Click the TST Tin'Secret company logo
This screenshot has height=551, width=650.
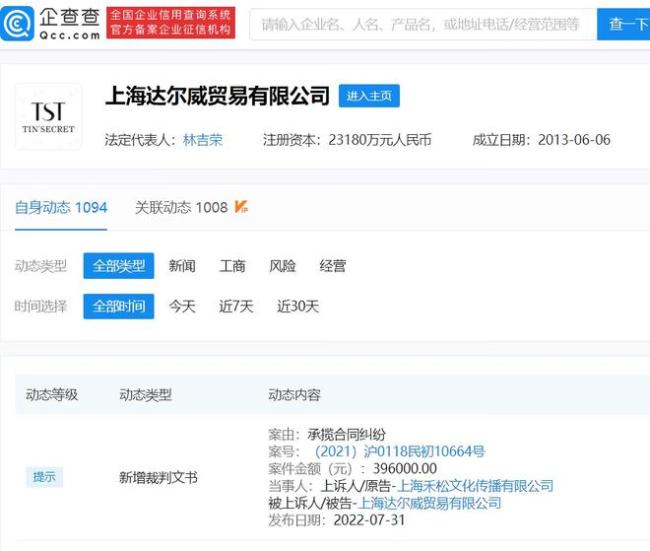click(48, 116)
